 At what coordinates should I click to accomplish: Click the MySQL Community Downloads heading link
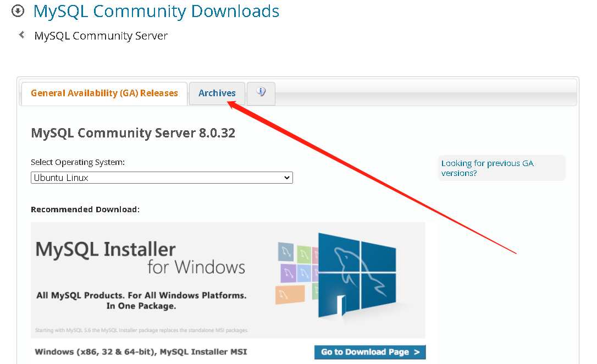click(156, 12)
